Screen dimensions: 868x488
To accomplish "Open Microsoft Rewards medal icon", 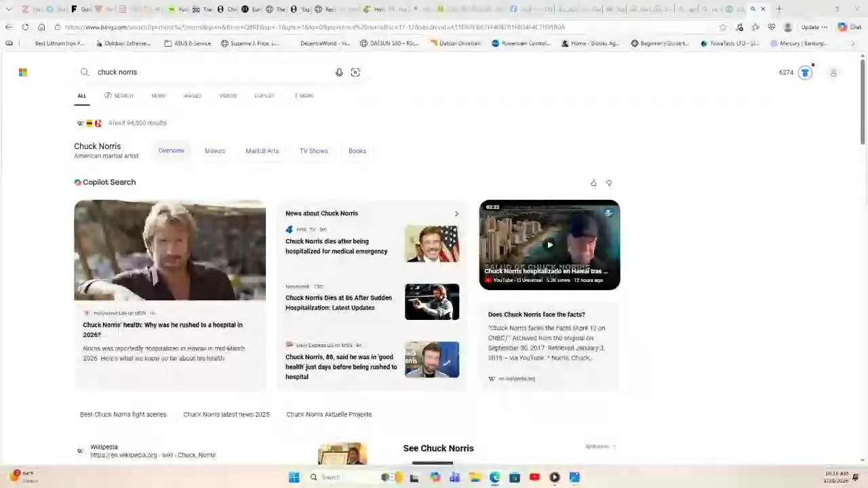I will 805,73.
